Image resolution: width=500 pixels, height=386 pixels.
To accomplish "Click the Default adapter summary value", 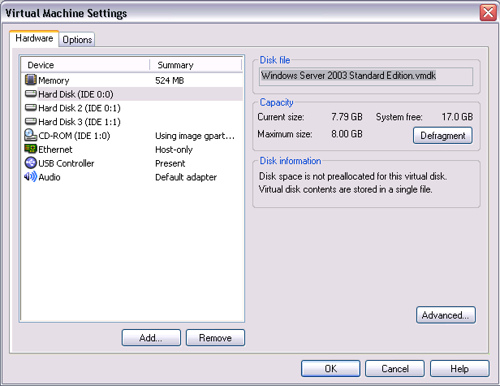I will [x=186, y=177].
